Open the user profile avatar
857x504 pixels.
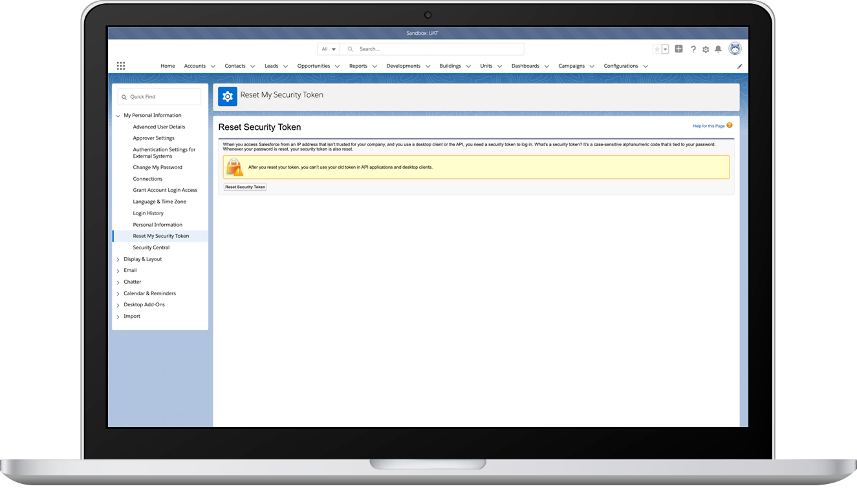tap(735, 48)
